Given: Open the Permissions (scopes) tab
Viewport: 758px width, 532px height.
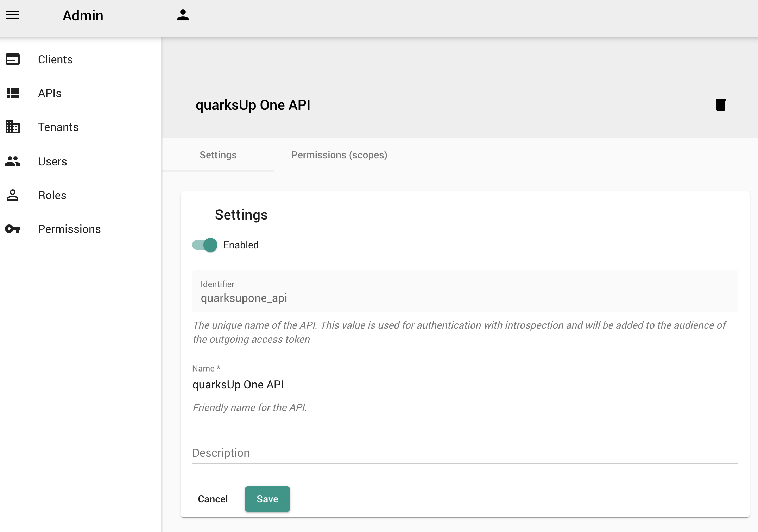Looking at the screenshot, I should click(339, 155).
